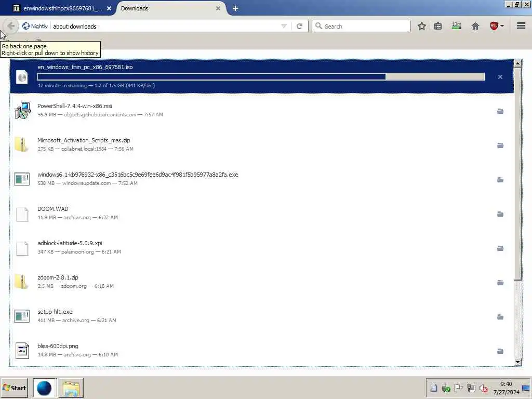Viewport: 532px width, 399px height.
Task: Close the enwindowsthinpcx86697681 tab
Action: (109, 8)
